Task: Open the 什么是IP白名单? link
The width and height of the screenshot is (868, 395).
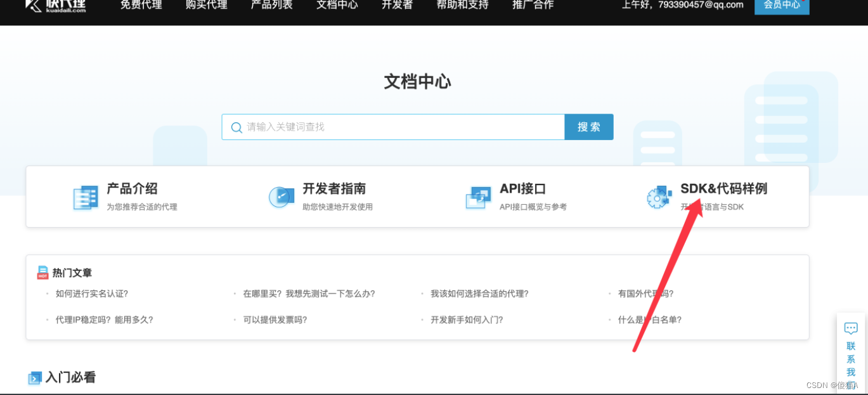Action: tap(649, 320)
